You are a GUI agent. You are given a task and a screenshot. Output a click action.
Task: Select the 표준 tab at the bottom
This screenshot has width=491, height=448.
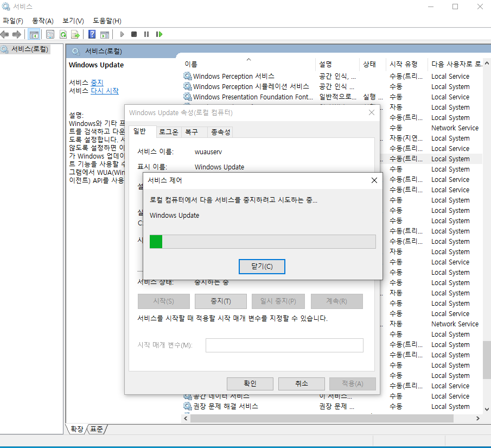(97, 429)
